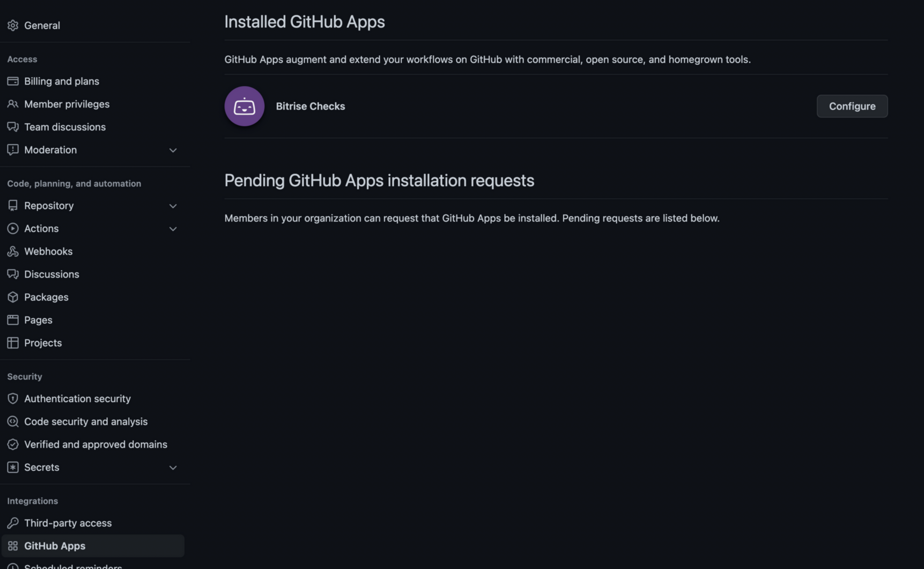
Task: Open Member privileges settings
Action: pyautogui.click(x=67, y=104)
